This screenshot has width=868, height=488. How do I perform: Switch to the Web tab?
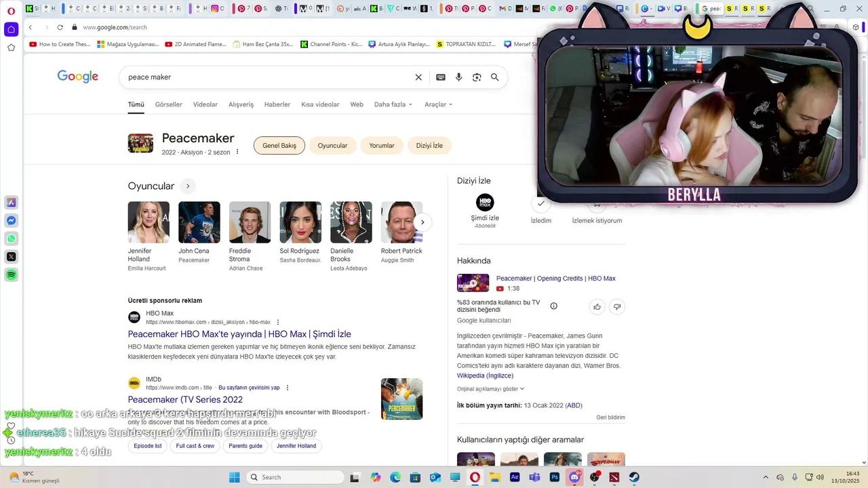[357, 104]
